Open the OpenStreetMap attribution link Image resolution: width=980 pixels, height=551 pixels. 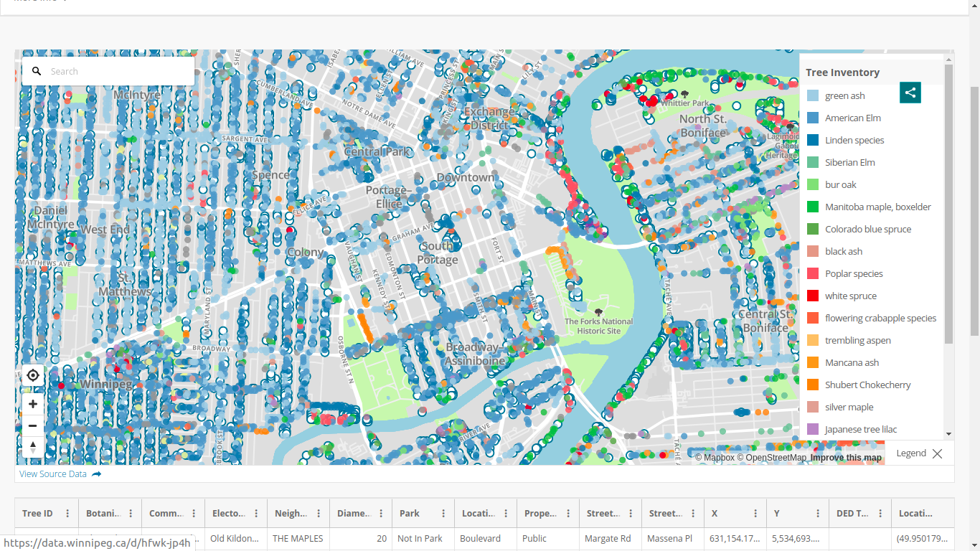(x=772, y=458)
